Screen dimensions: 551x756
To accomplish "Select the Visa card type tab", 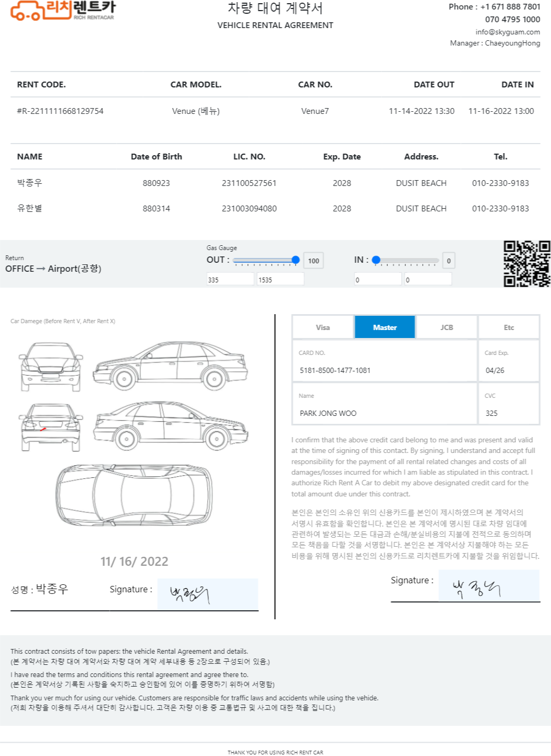I will tap(323, 327).
